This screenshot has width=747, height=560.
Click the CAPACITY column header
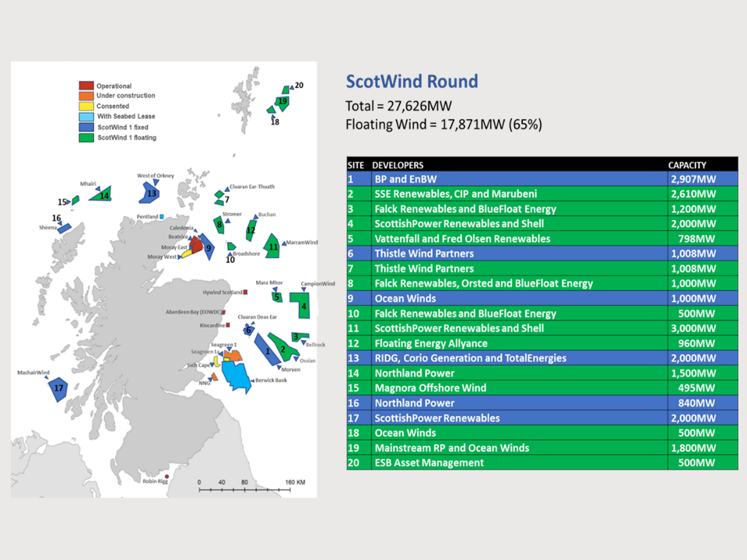tap(687, 165)
